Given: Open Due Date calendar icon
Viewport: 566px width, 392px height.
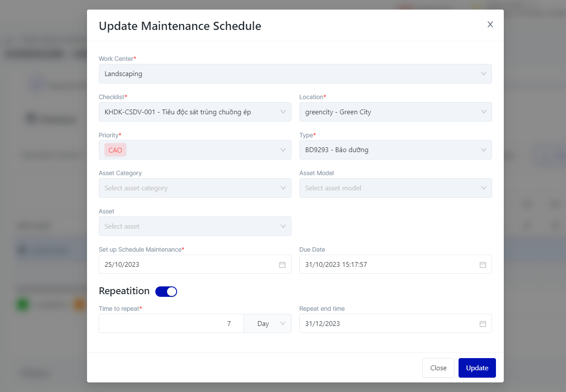Looking at the screenshot, I should coord(482,265).
